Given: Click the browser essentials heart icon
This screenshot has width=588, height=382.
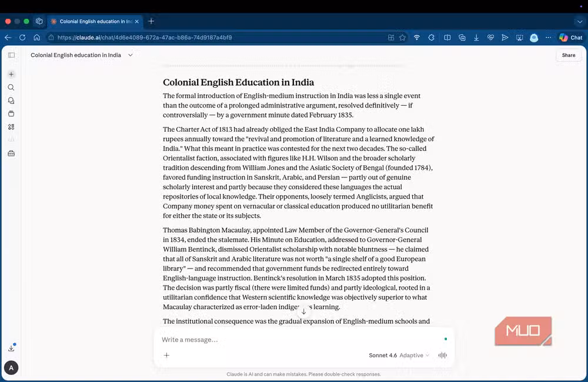Looking at the screenshot, I should point(490,38).
